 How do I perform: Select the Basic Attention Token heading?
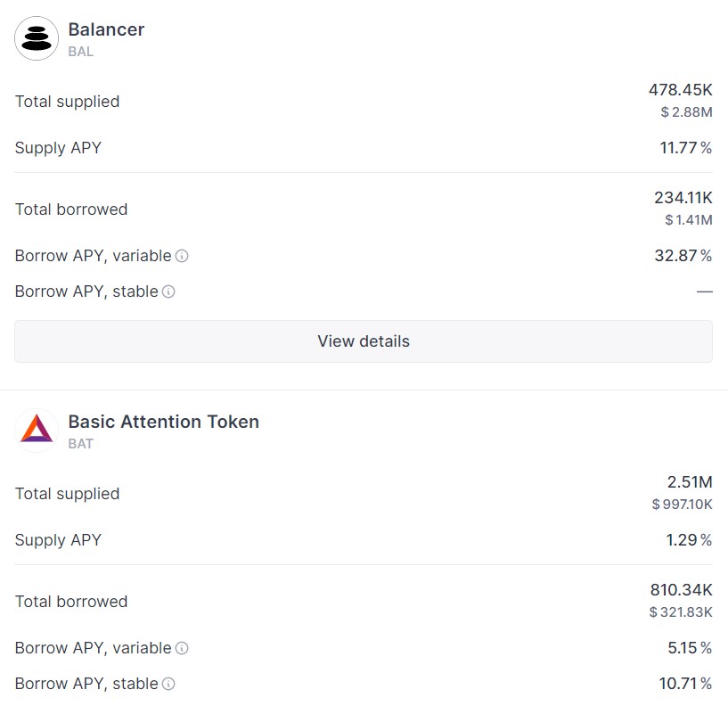pyautogui.click(x=163, y=422)
